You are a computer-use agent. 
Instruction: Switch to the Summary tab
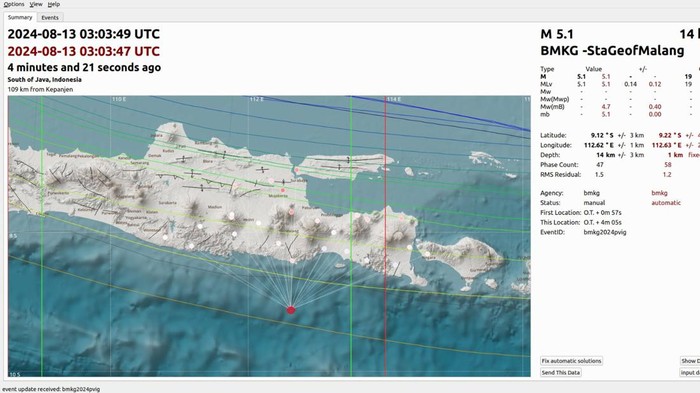pos(20,17)
